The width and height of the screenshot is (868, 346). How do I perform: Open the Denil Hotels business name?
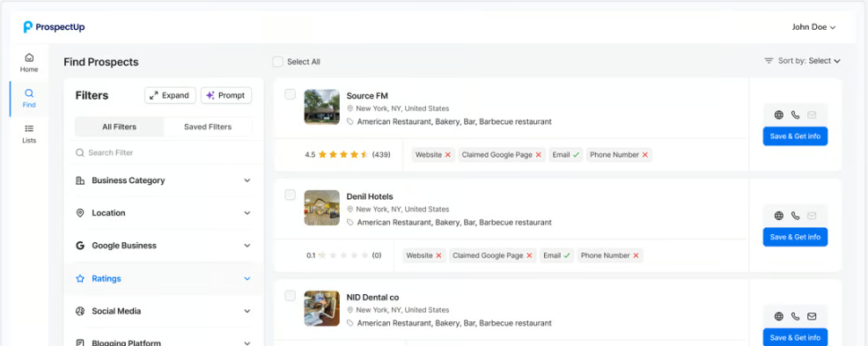point(370,196)
